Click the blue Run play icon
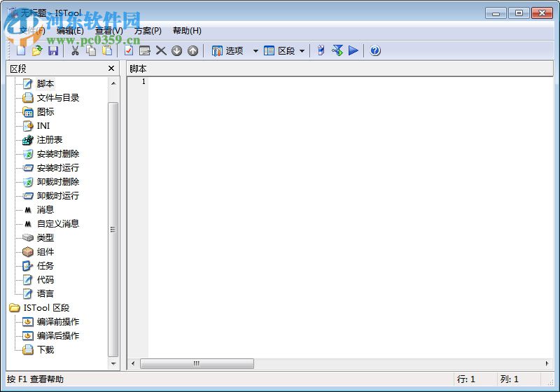Screen dimensions: 560x392 [x=353, y=50]
